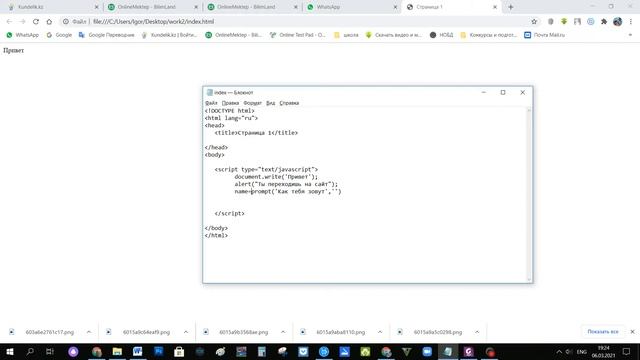Open the Chrome home page button

click(x=49, y=22)
